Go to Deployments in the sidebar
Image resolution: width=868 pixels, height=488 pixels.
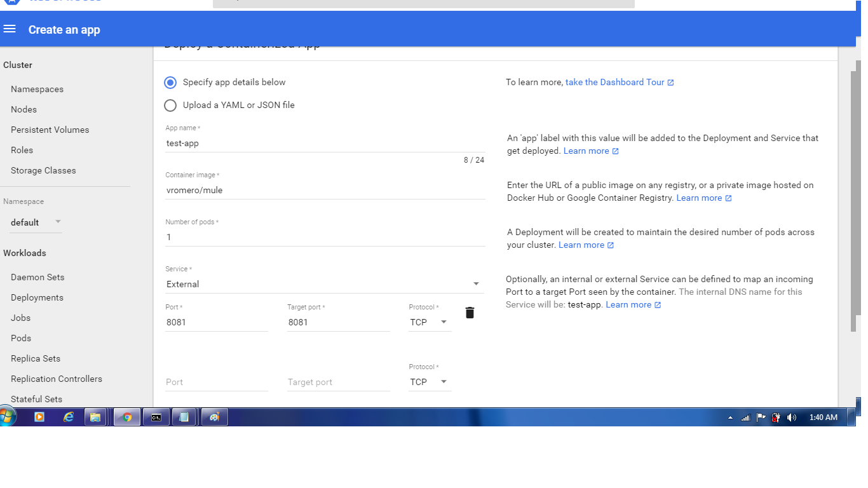coord(37,297)
